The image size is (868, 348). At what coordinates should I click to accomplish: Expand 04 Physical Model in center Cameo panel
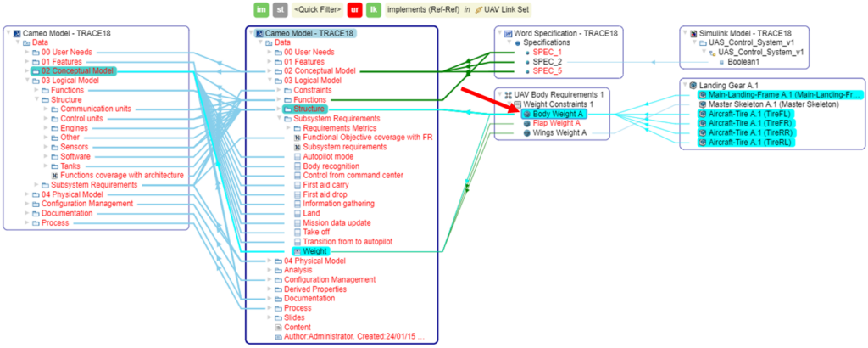(269, 261)
